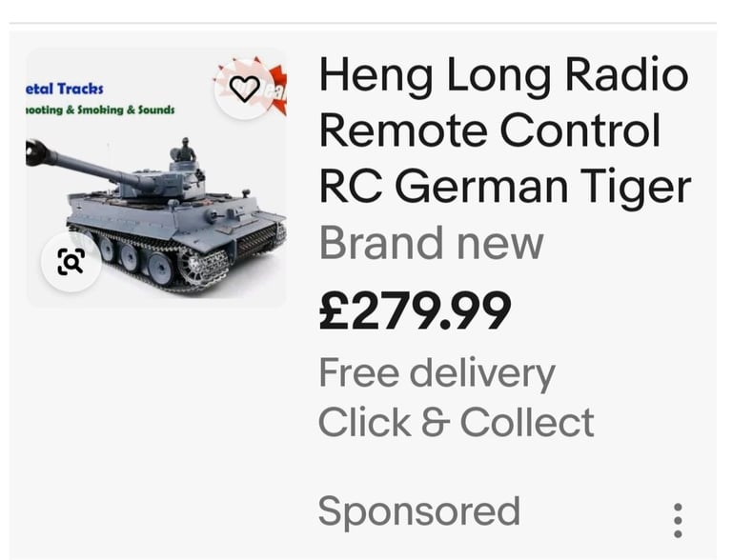Click the 'Remote Control' title line
This screenshot has width=732, height=560.
coord(490,130)
